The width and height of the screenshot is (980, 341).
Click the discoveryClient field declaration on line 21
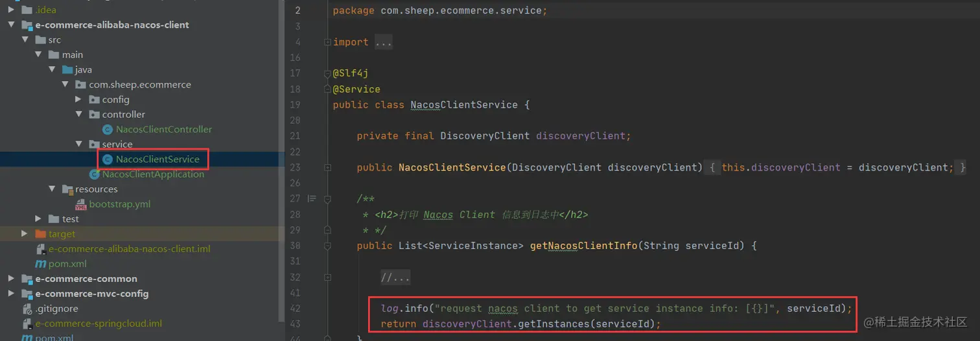click(x=494, y=136)
